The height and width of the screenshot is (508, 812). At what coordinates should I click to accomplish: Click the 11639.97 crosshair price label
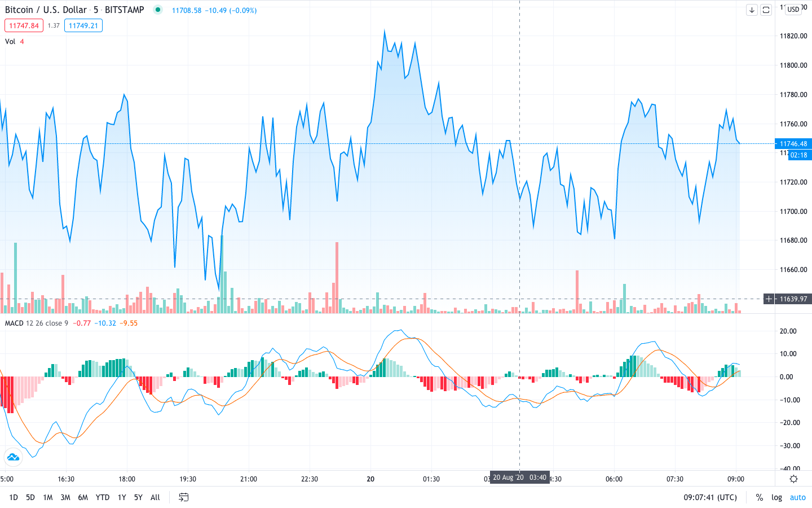click(x=793, y=299)
